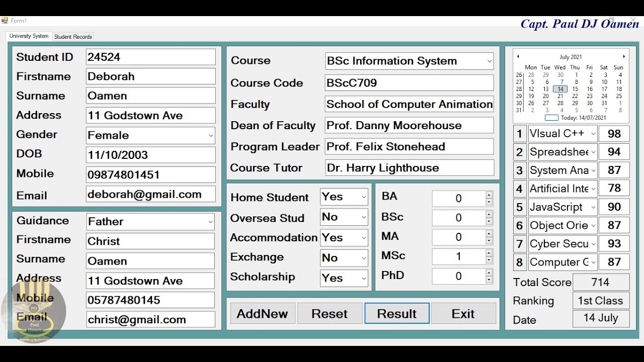This screenshot has height=362, width=644.
Task: Click the Form1 window icon
Action: tap(5, 21)
